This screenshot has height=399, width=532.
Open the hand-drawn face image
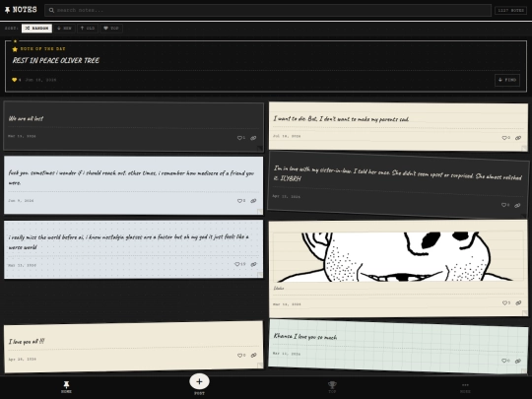398,257
